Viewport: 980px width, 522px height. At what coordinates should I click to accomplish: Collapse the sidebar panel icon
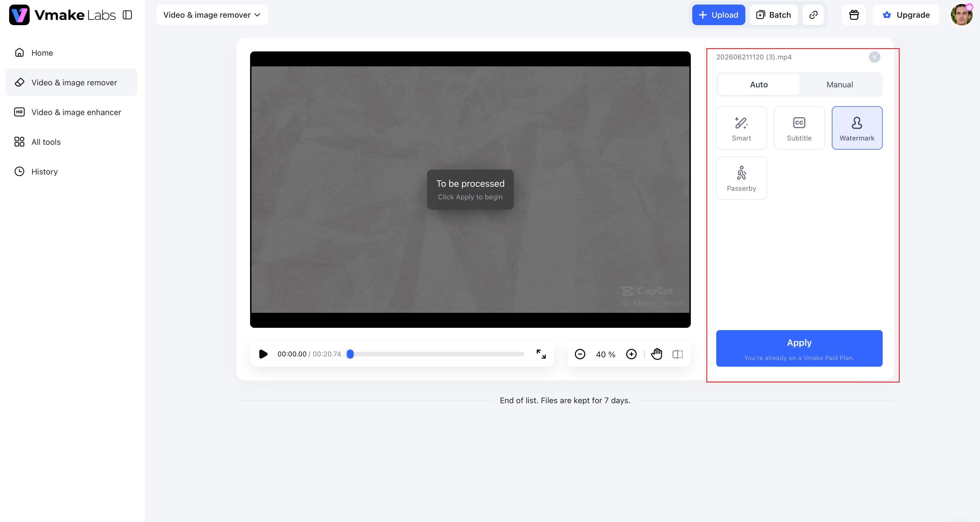pyautogui.click(x=127, y=15)
